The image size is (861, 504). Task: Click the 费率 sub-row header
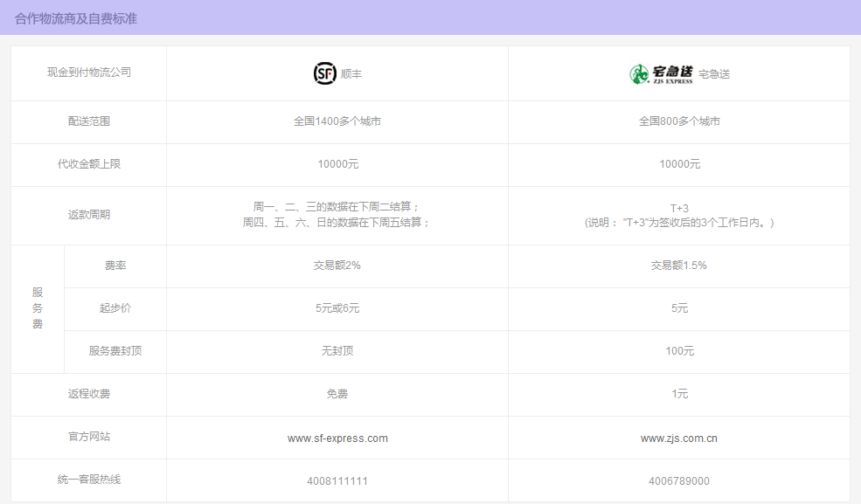pyautogui.click(x=115, y=266)
